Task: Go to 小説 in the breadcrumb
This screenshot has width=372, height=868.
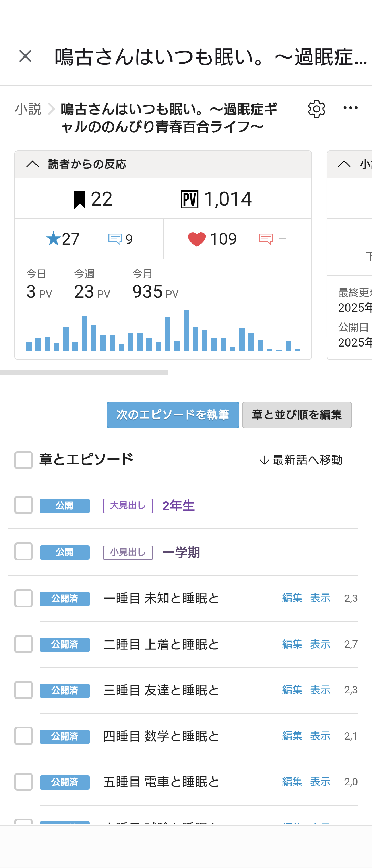Action: (x=28, y=109)
